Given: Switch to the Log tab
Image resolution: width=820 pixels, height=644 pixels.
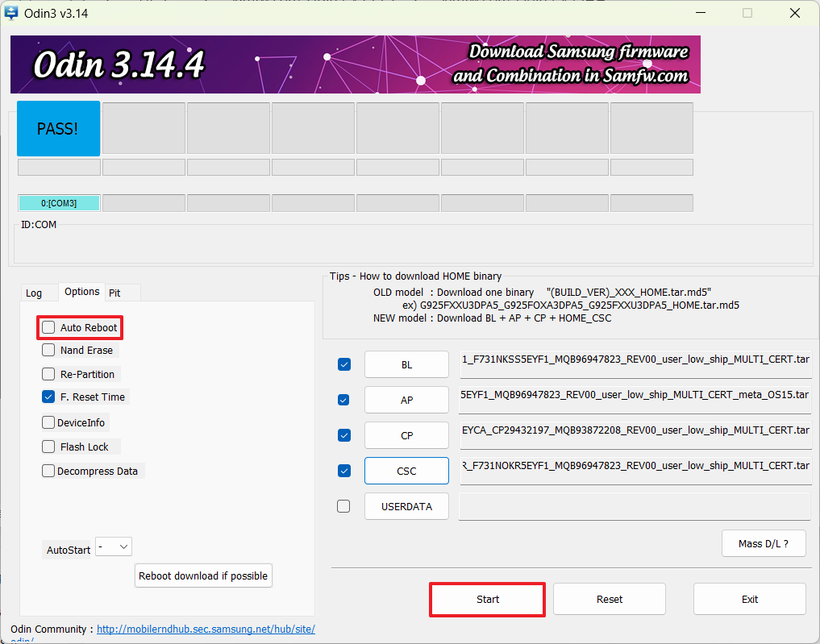Looking at the screenshot, I should point(34,293).
